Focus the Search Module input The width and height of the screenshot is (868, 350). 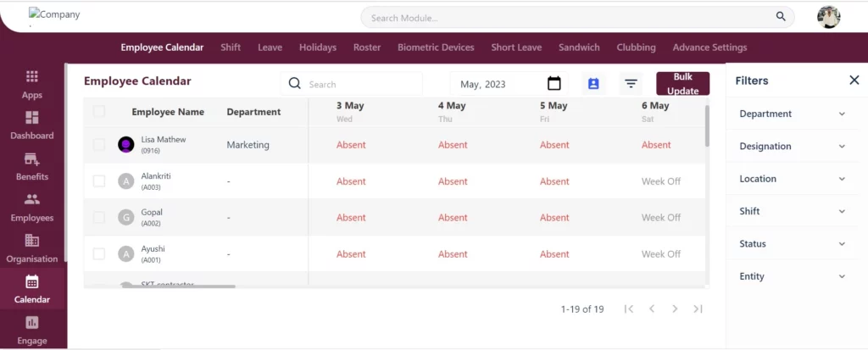570,18
